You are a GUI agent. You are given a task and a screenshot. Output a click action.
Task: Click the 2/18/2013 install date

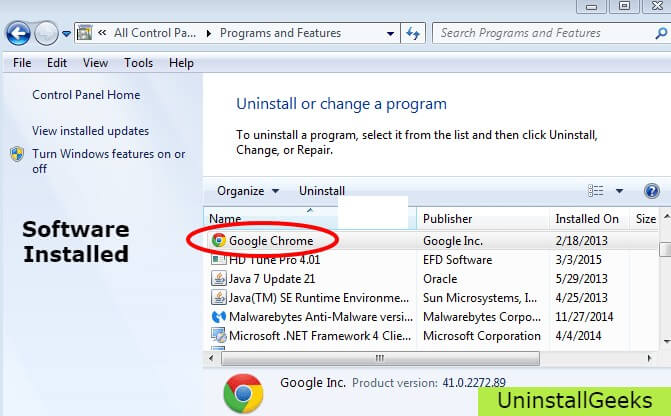[x=582, y=241]
